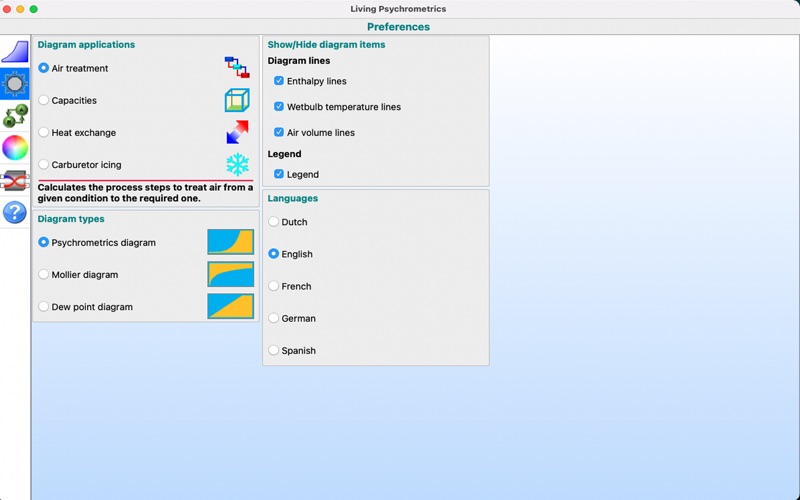Click the Psychrometrics diagram thumbnail
The width and height of the screenshot is (800, 500).
point(231,242)
